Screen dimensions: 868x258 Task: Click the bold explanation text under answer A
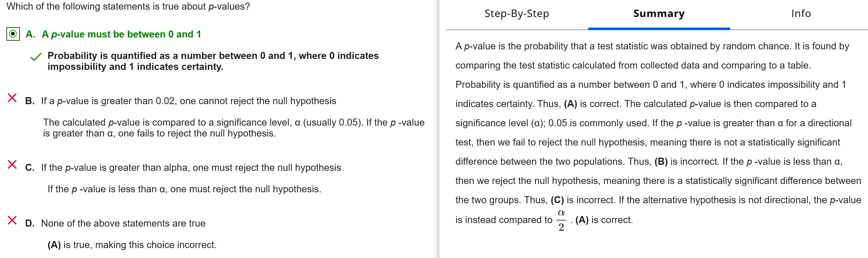(213, 61)
